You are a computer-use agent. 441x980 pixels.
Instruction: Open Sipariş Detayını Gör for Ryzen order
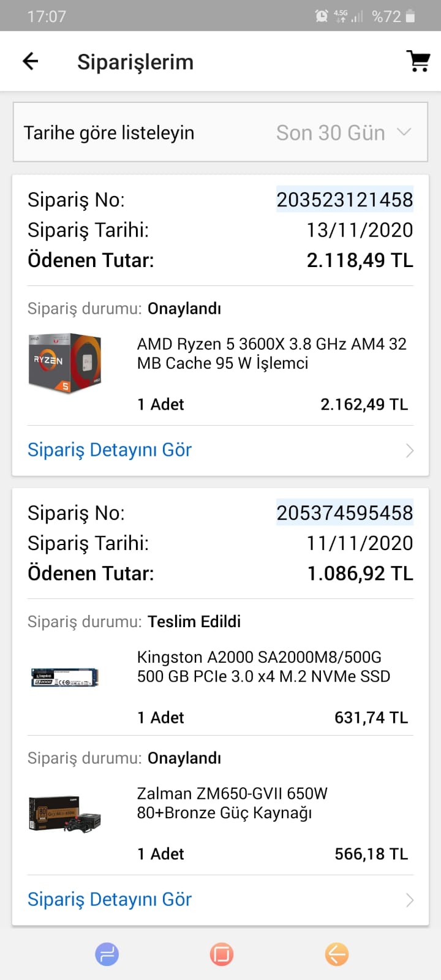pos(110,450)
